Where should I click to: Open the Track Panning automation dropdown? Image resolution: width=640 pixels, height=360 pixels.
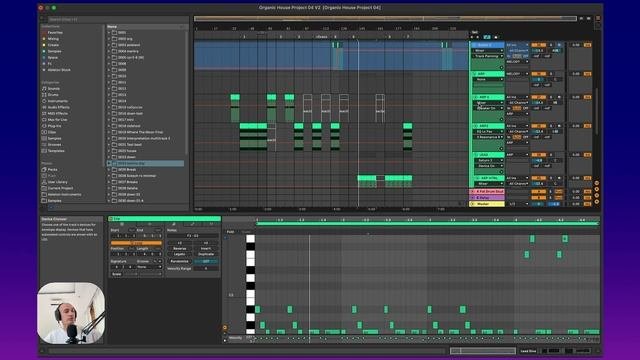click(x=489, y=56)
